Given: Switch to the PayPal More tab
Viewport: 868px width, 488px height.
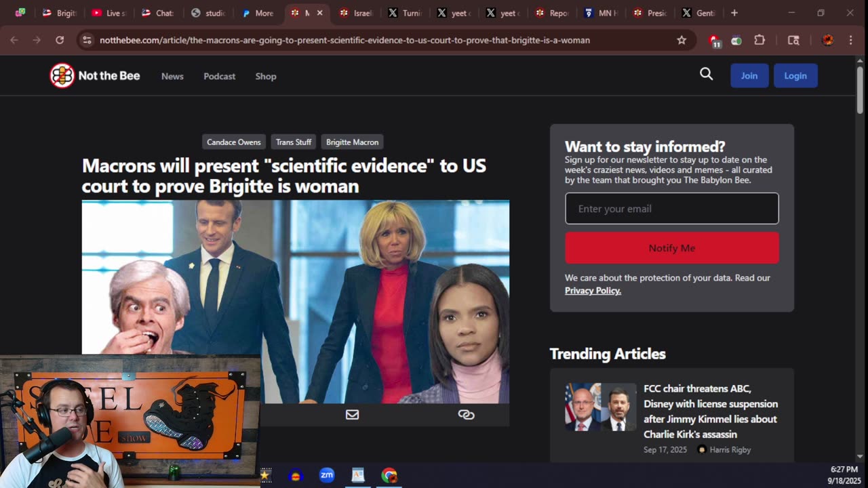Looking at the screenshot, I should [x=258, y=13].
